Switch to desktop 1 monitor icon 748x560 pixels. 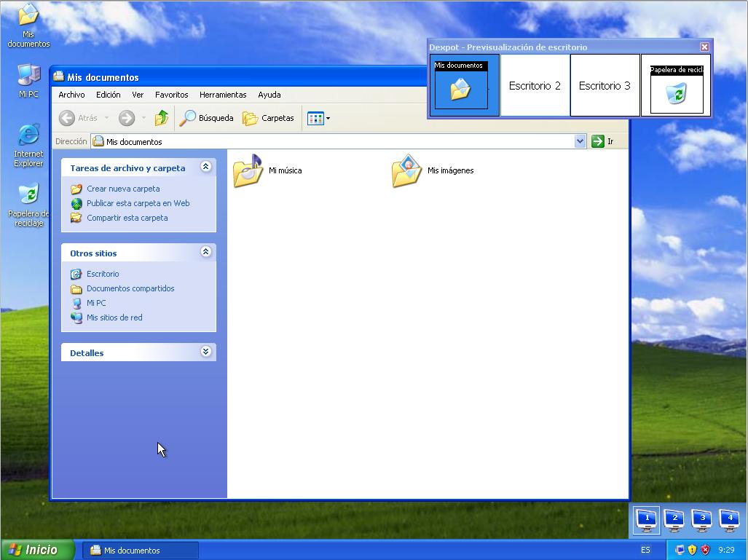click(x=647, y=521)
